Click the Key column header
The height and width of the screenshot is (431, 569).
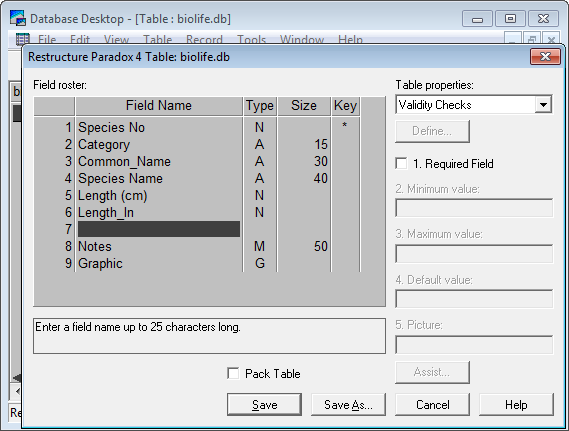click(345, 106)
